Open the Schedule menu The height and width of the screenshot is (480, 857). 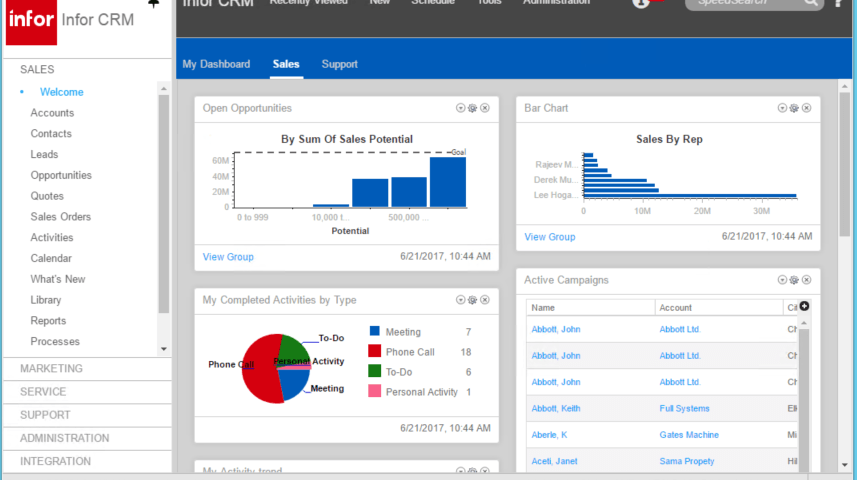(x=433, y=2)
